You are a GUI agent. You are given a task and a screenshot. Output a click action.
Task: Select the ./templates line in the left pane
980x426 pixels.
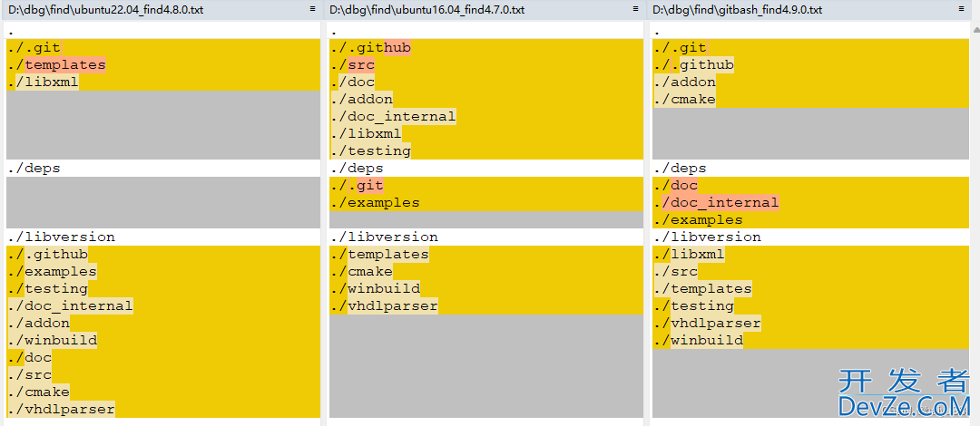(56, 65)
